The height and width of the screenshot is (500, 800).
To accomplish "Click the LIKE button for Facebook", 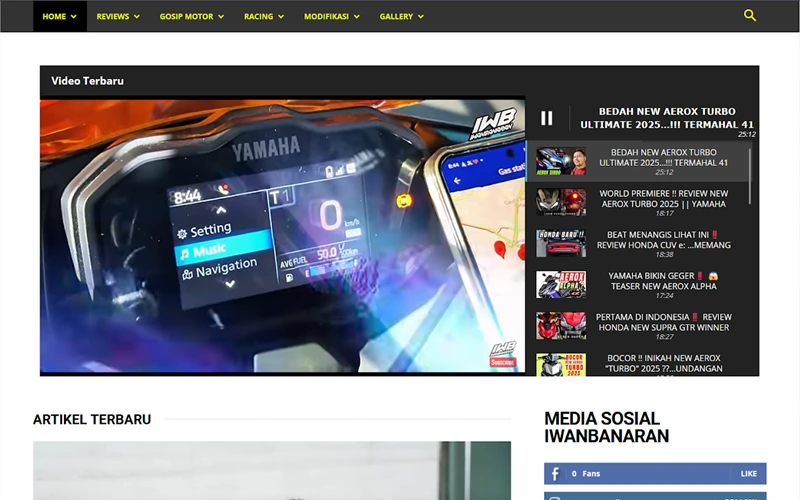I will coord(748,473).
